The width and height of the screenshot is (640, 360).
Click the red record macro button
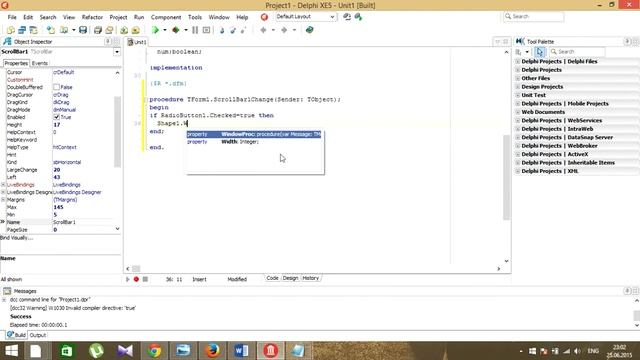[136, 279]
